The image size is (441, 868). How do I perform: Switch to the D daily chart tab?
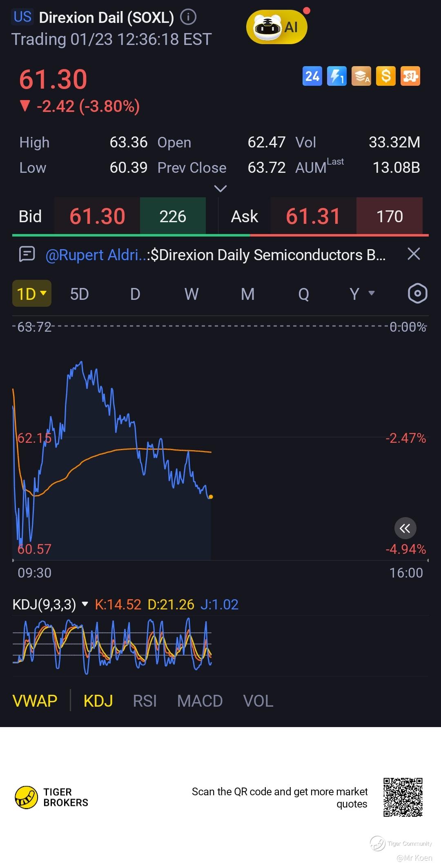135,294
